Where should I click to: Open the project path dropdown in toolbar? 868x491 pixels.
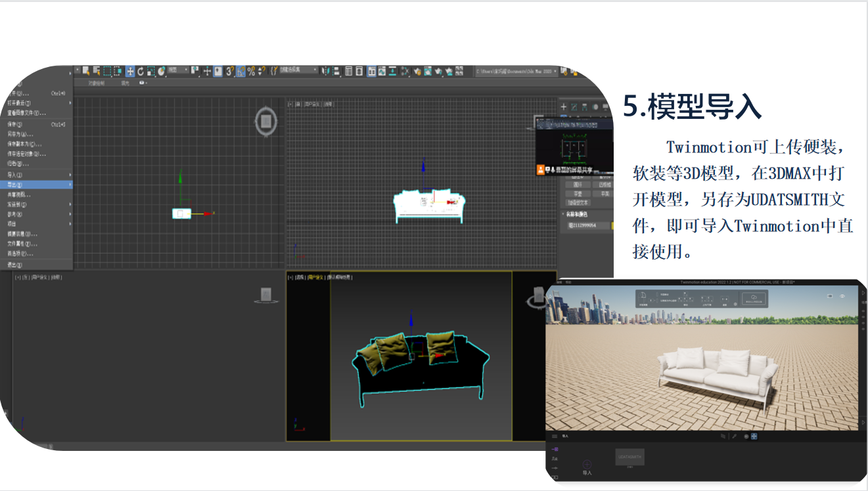516,71
